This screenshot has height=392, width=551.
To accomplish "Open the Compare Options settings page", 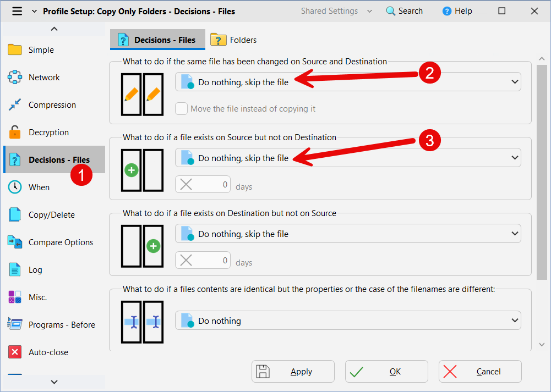I will (x=54, y=242).
